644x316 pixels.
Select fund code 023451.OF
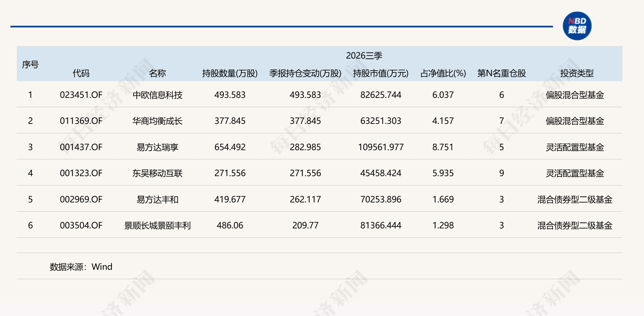point(81,95)
